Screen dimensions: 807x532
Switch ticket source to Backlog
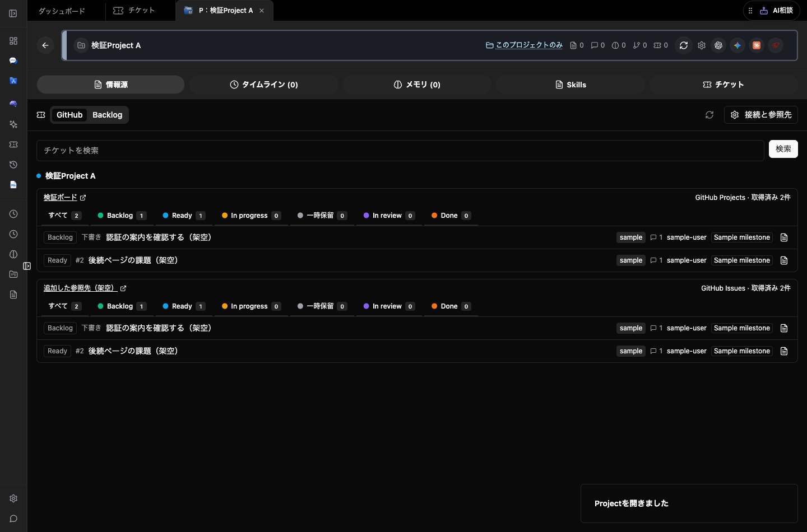[107, 115]
